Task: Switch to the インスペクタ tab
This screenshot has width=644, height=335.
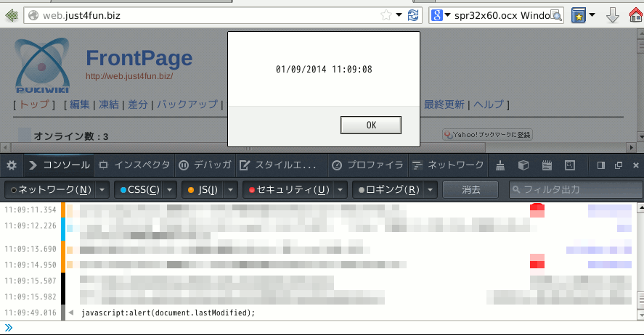Action: point(134,165)
